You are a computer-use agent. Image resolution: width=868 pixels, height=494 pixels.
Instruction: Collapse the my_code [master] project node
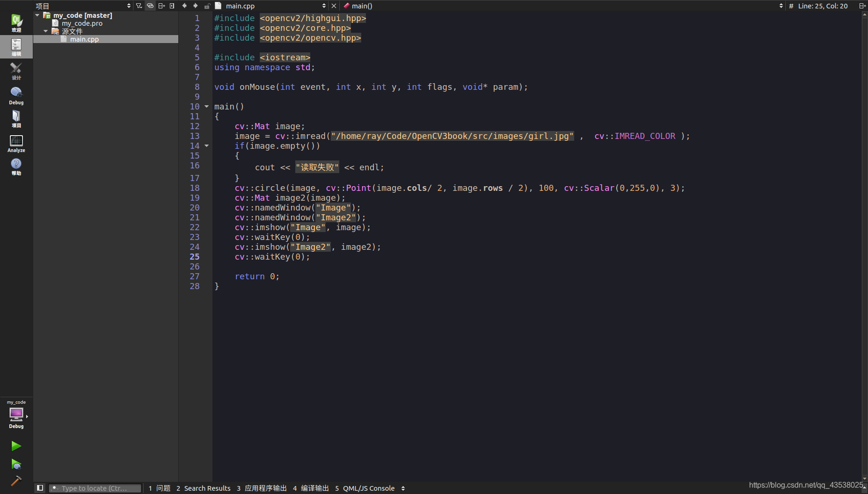click(x=37, y=15)
